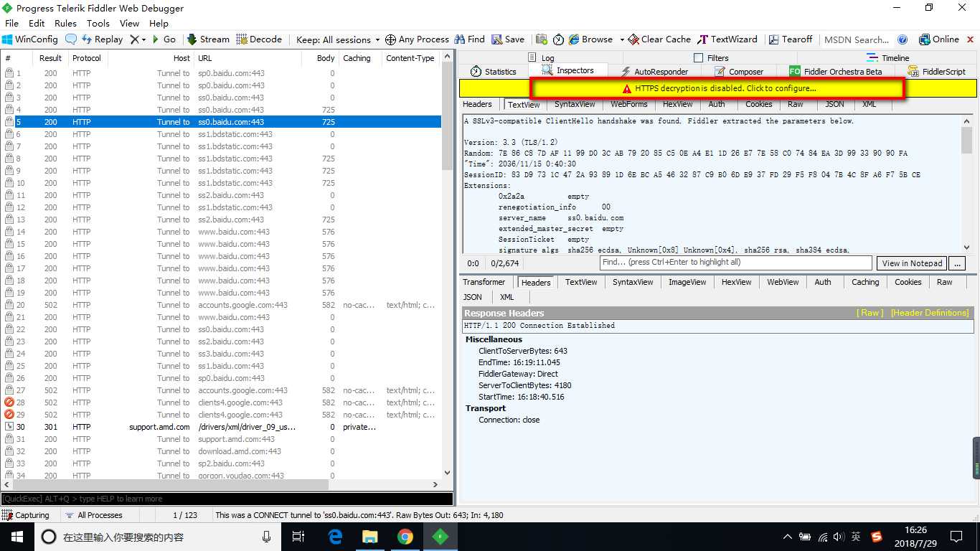This screenshot has height=551, width=980.
Task: Click the Go resume button
Action: pos(164,39)
